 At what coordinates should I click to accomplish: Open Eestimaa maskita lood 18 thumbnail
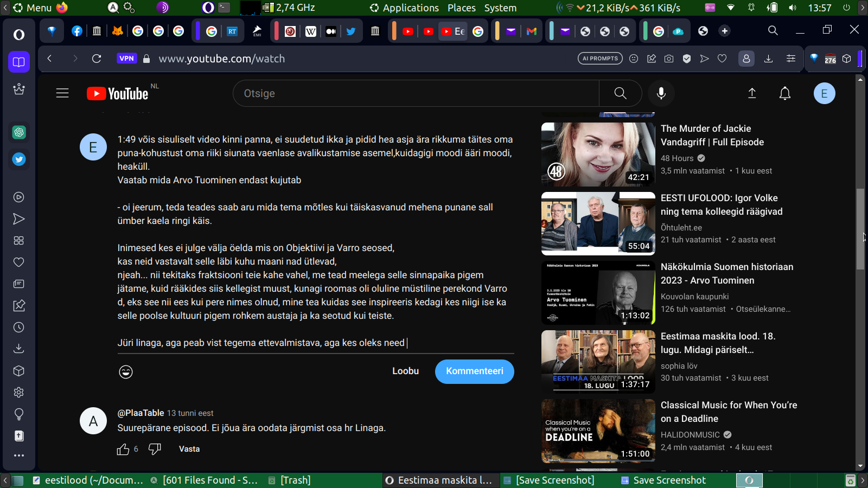pyautogui.click(x=598, y=362)
